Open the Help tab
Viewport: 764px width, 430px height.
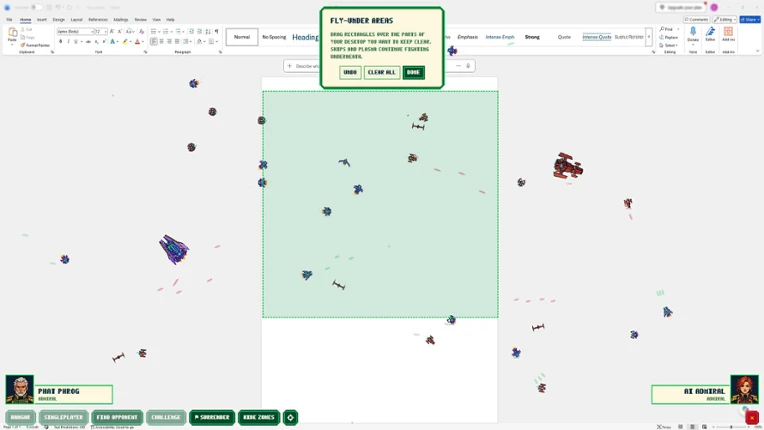170,19
